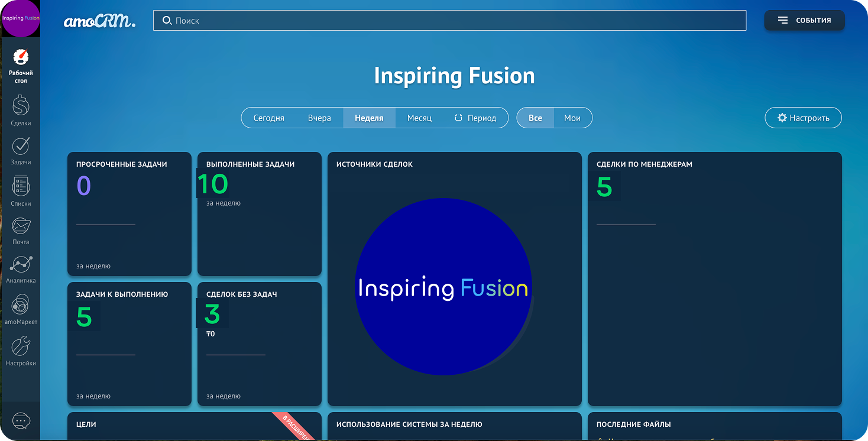Open the Настройки wrench icon
Viewport: 868px width, 441px height.
pyautogui.click(x=21, y=346)
